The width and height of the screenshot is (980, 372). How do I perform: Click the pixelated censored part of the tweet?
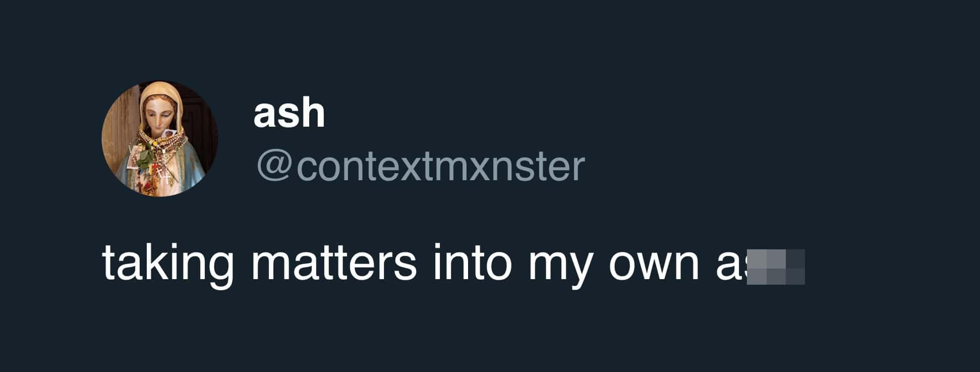776,267
